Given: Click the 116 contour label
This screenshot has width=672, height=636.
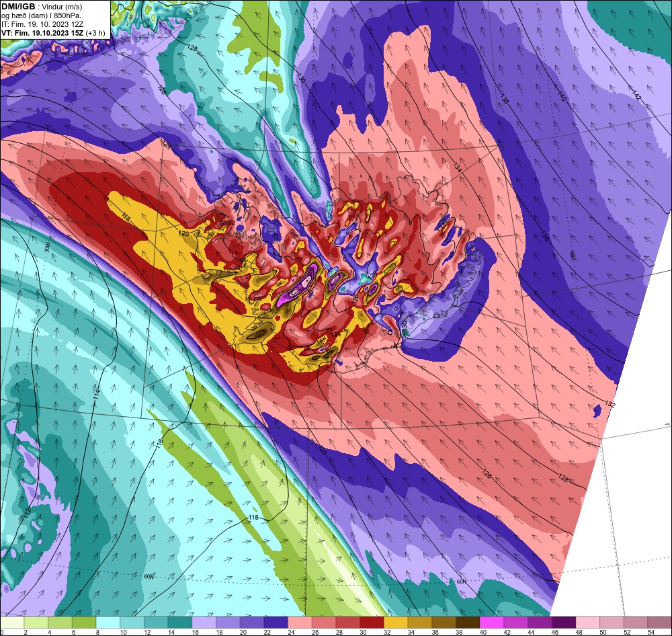Looking at the screenshot, I should (161, 442).
